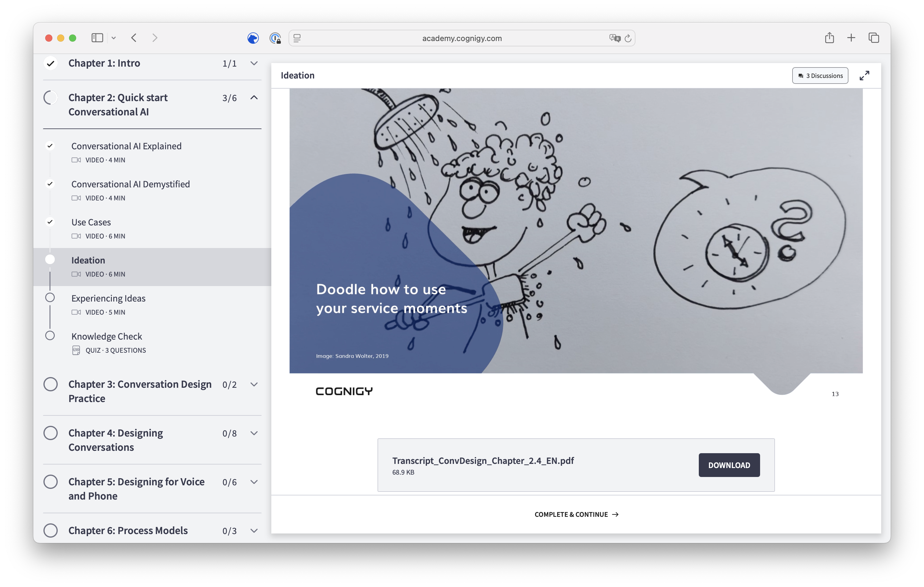Image resolution: width=924 pixels, height=587 pixels.
Task: Click the academy.cognigy.com address bar
Action: pyautogui.click(x=462, y=38)
